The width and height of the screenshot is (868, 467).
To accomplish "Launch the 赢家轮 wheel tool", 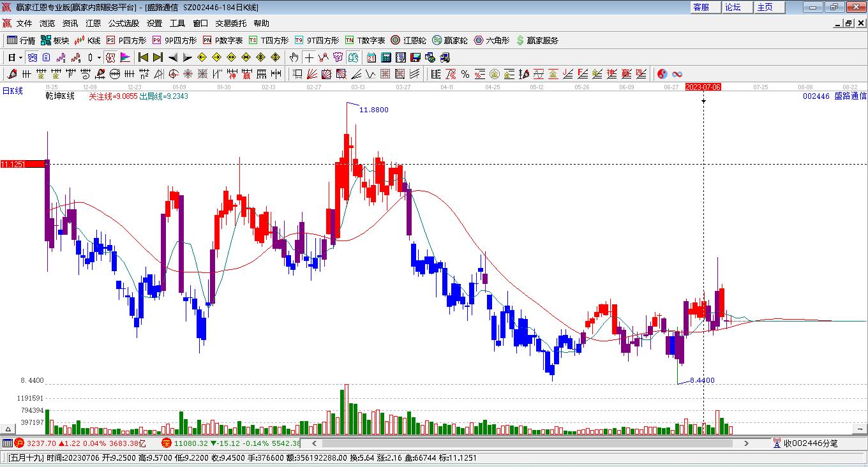I will (x=450, y=40).
